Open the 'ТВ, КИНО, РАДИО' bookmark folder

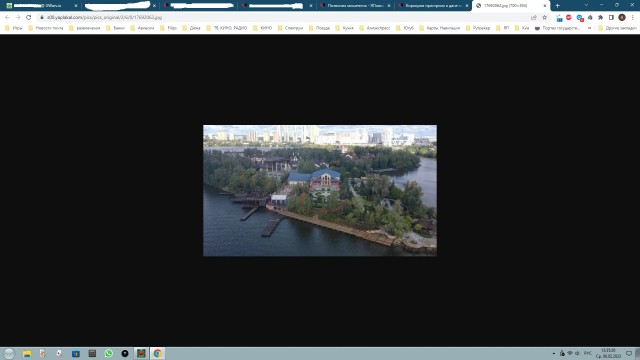coord(227,28)
